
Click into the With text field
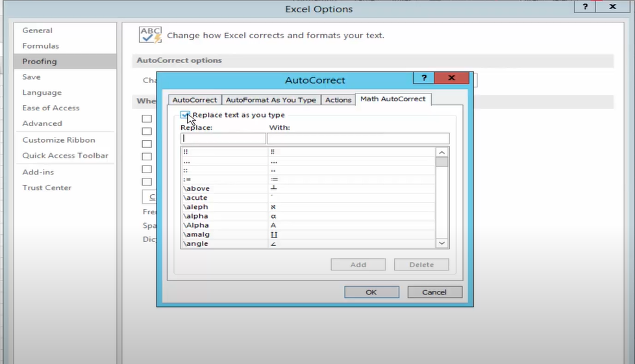click(x=358, y=138)
